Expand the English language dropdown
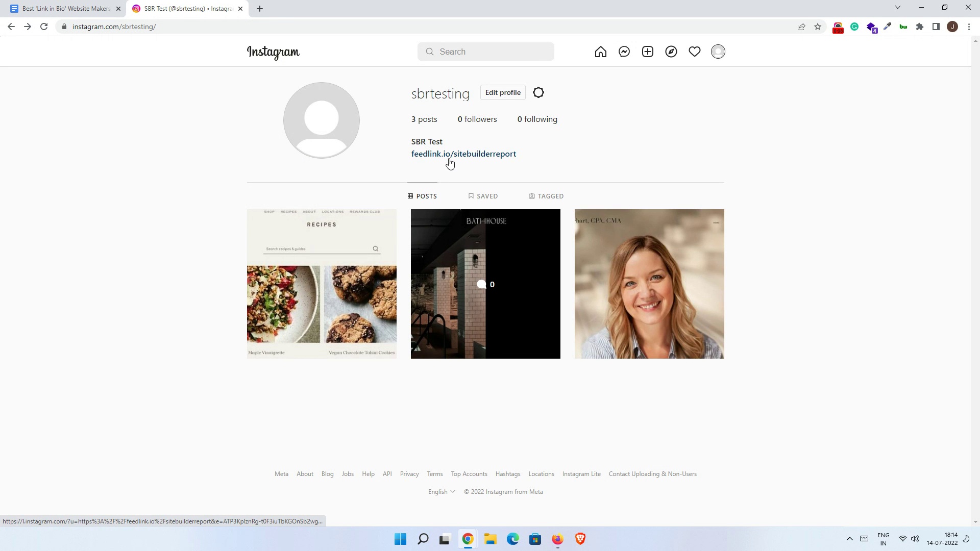This screenshot has width=980, height=551. (x=442, y=492)
